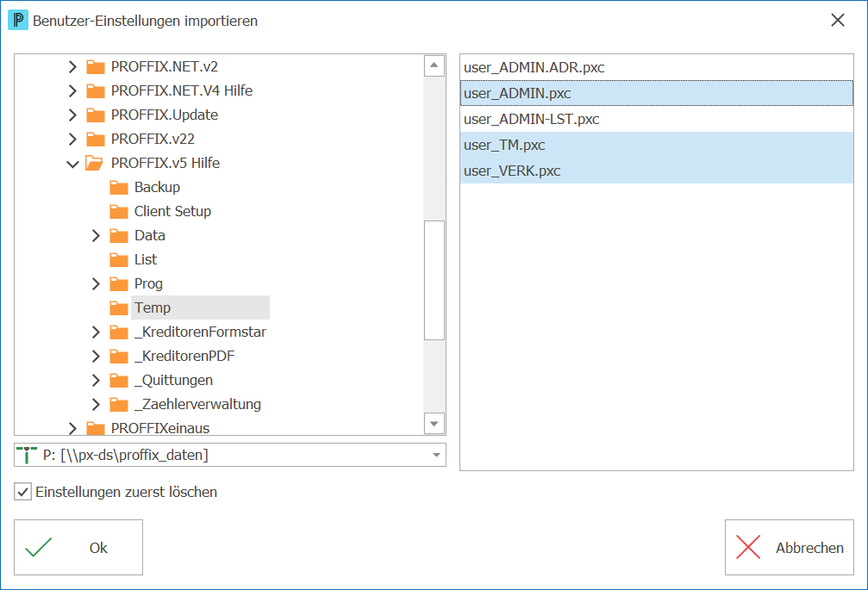Confirm import with the Ok button
Viewport: 868px width, 590px height.
tap(78, 548)
